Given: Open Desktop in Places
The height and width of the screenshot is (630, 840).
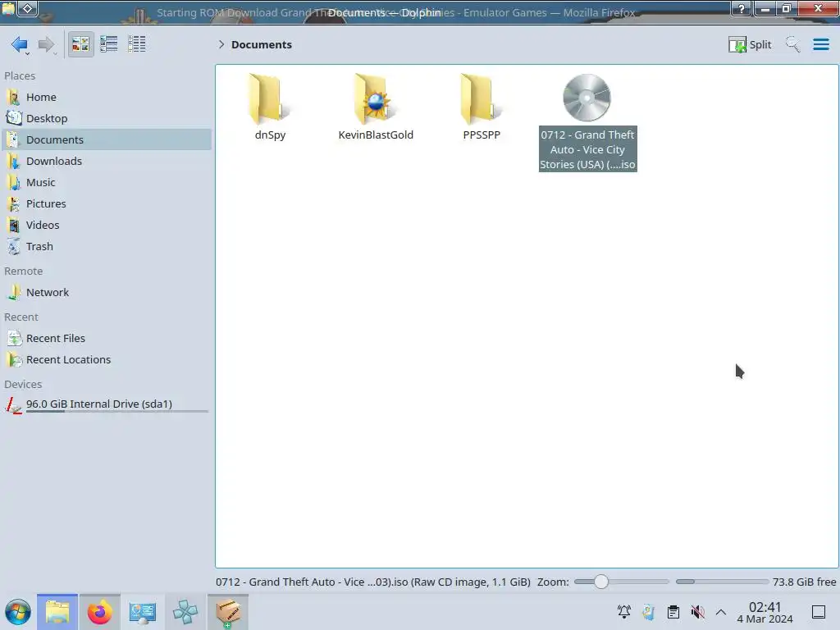Looking at the screenshot, I should (x=106, y=118).
